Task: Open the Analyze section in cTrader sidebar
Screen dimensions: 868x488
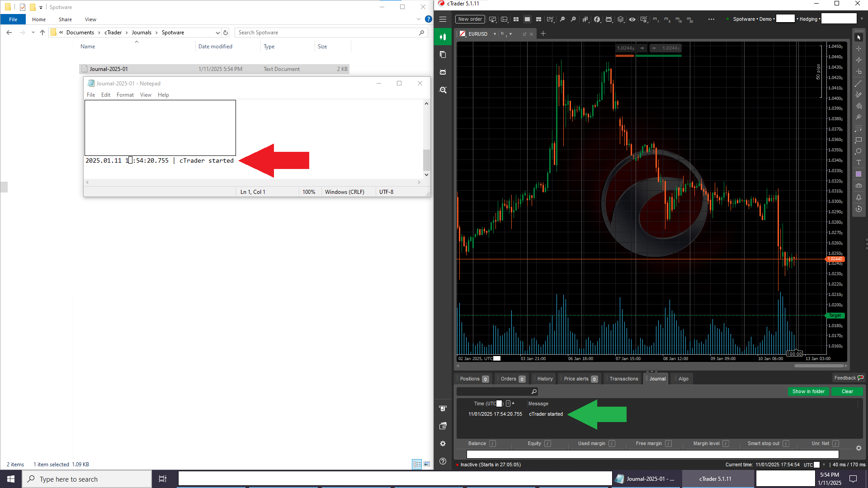Action: (x=443, y=90)
